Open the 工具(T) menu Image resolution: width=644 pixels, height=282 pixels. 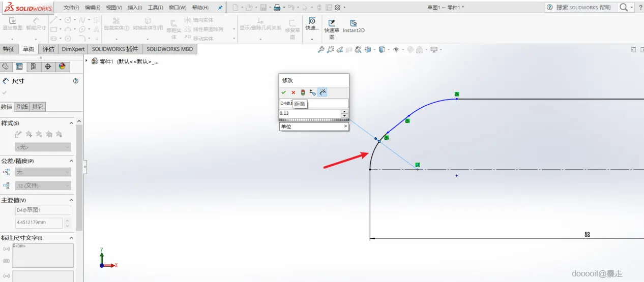(155, 8)
